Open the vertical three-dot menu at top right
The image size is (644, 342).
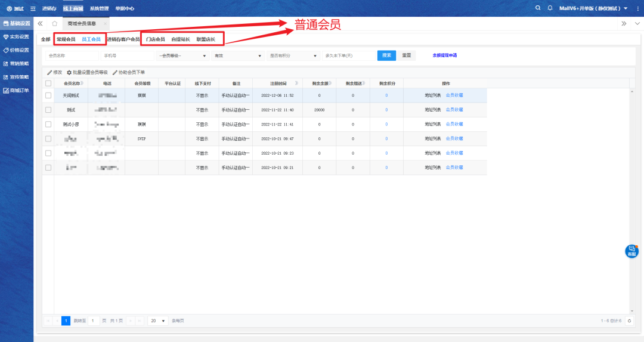(x=636, y=8)
